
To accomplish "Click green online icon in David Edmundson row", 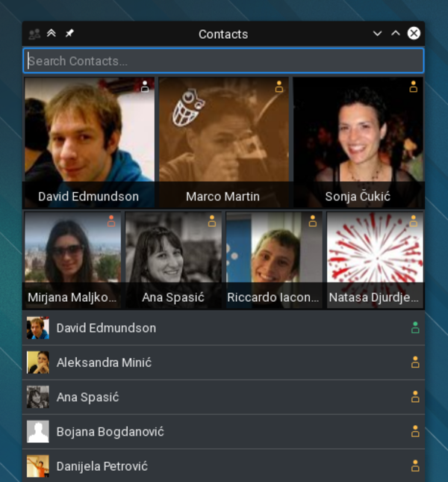I will [x=415, y=328].
